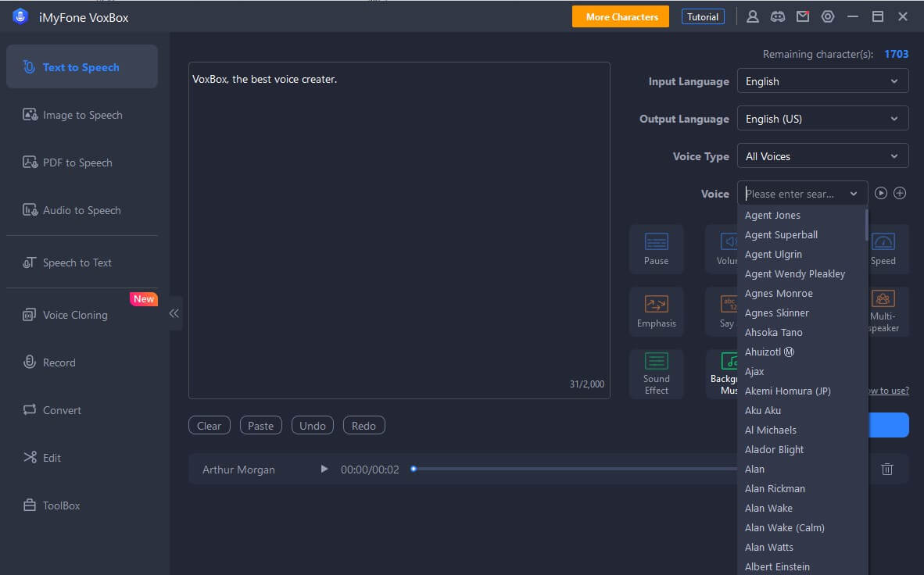Select Alan Rickman voice
Image resolution: width=924 pixels, height=575 pixels.
point(801,488)
